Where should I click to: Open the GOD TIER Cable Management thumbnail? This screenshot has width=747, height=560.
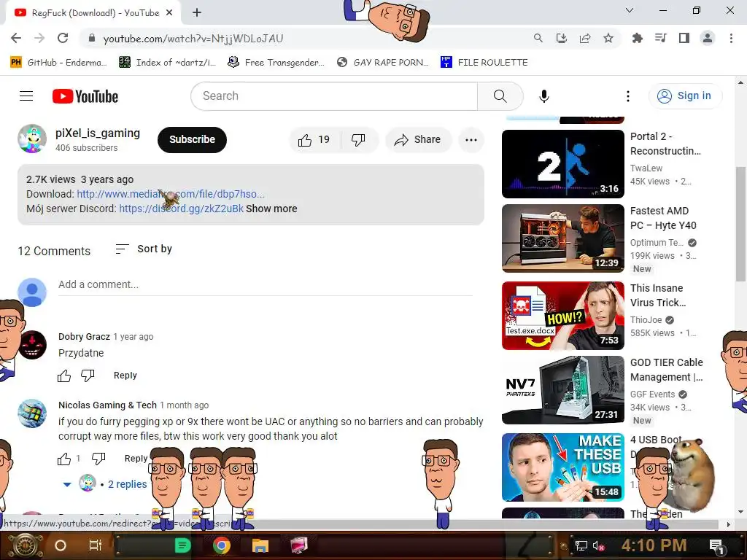coord(562,390)
